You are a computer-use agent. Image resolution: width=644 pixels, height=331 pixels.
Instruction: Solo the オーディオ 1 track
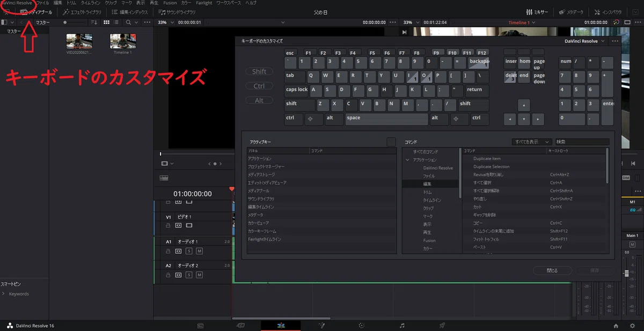[x=189, y=251]
